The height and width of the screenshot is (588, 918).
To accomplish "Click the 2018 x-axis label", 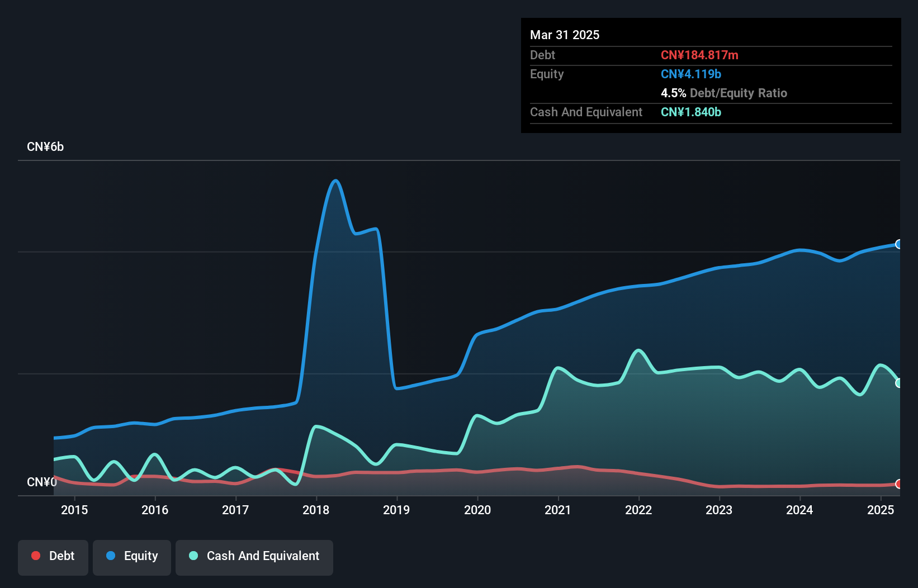I will (316, 510).
